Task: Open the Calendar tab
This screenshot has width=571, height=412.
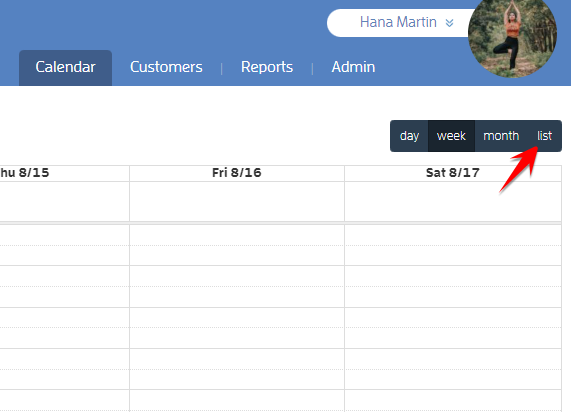Action: click(66, 68)
